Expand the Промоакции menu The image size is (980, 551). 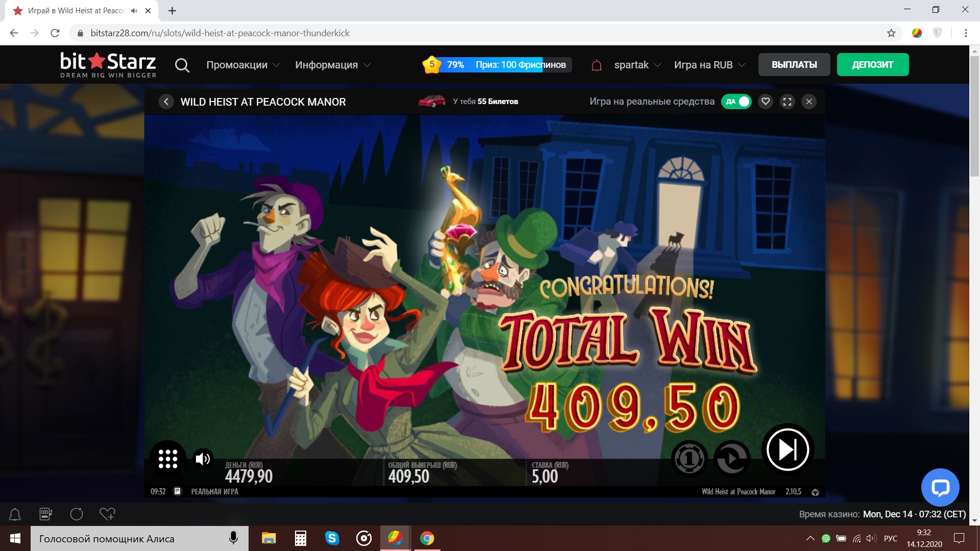[x=243, y=65]
